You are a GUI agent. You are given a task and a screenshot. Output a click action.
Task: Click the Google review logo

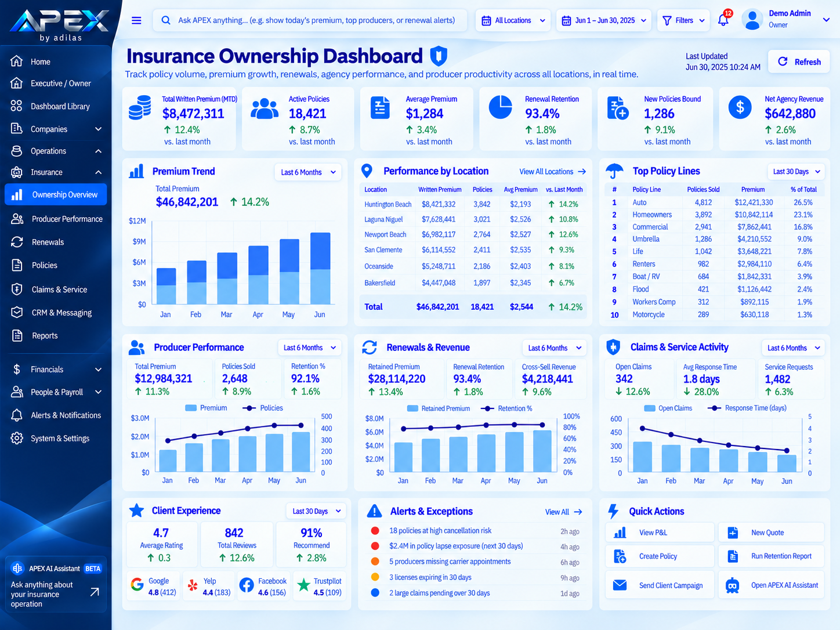coord(137,585)
